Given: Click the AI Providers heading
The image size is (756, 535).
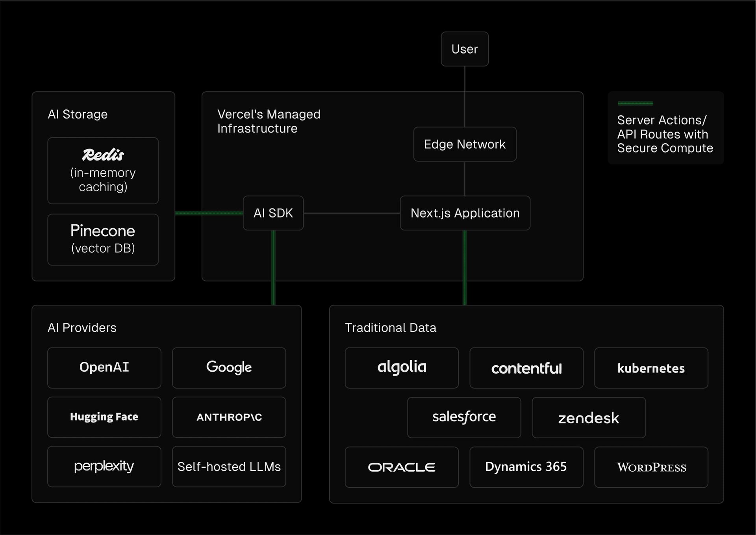Looking at the screenshot, I should (82, 328).
